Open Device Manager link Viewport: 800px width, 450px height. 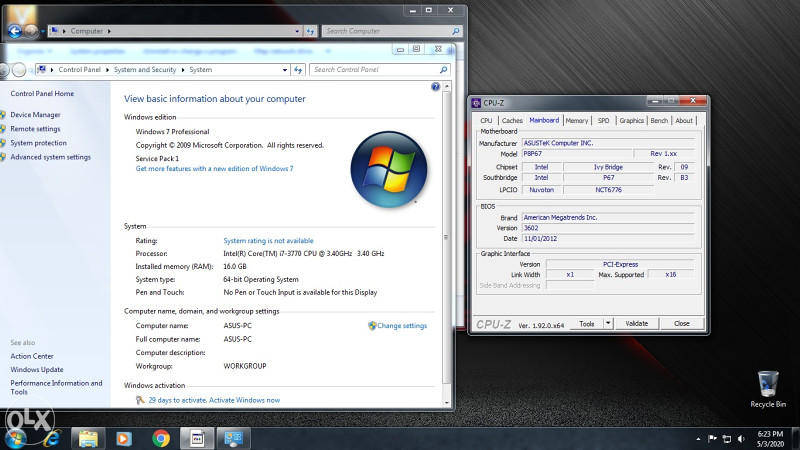point(35,115)
